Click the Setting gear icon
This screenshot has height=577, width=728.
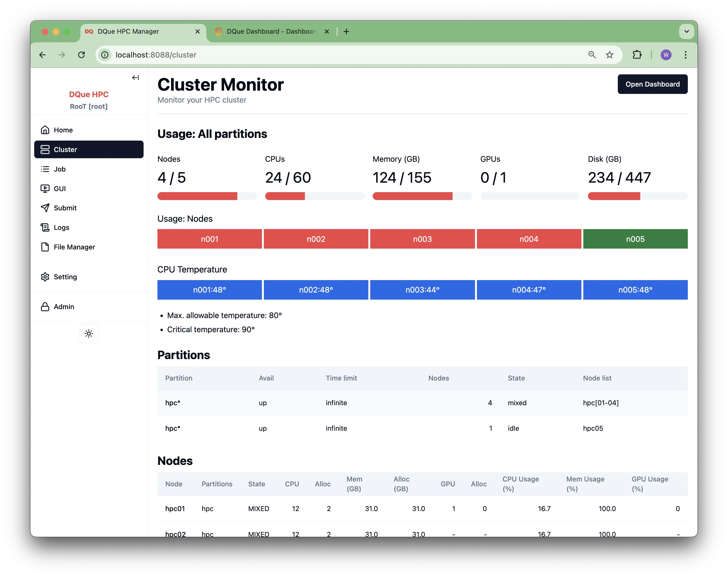tap(45, 277)
